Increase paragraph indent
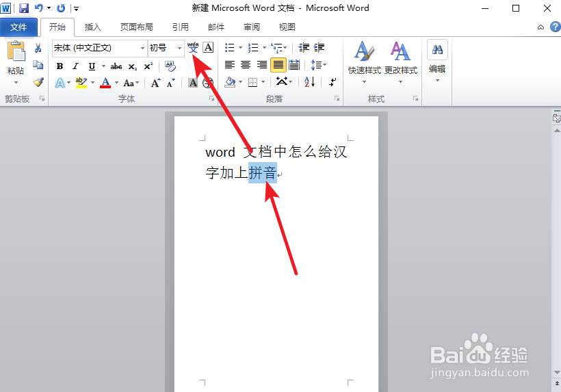This screenshot has width=561, height=392. click(319, 47)
